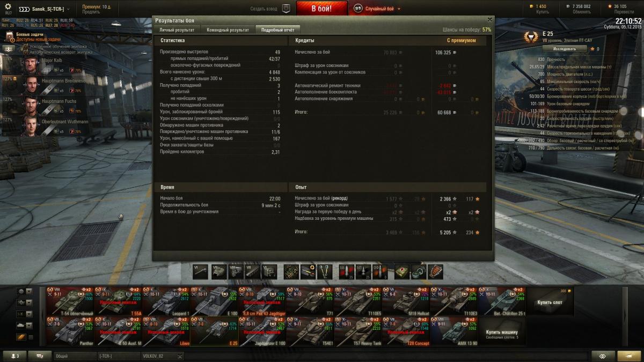The height and width of the screenshot is (362, 644).
Task: Click 'Создать взвод' platoon shield icon
Action: 286,9
